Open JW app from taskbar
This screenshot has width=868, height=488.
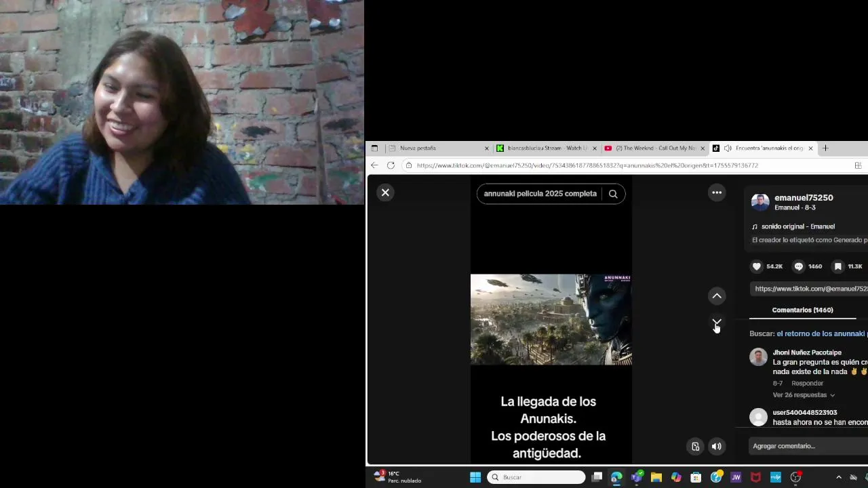click(736, 477)
